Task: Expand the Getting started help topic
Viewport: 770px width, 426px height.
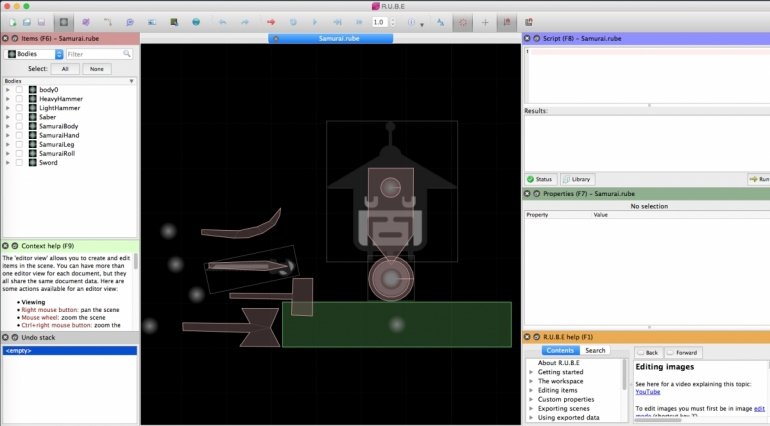Action: coord(531,371)
